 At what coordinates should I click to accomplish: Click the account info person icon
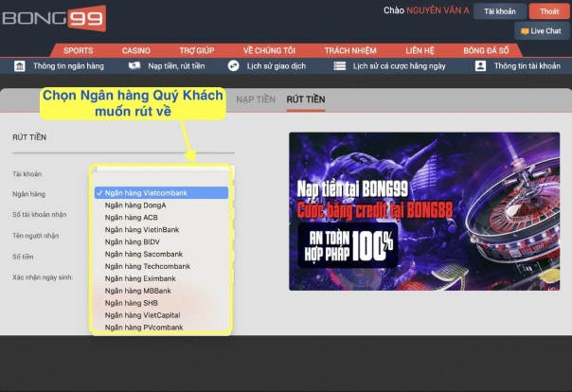480,66
